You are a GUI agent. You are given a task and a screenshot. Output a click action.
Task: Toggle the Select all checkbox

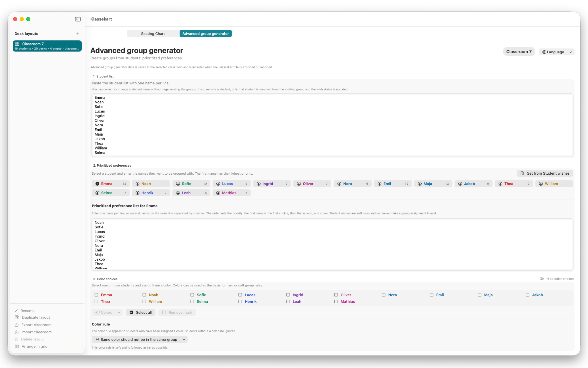[x=131, y=313]
